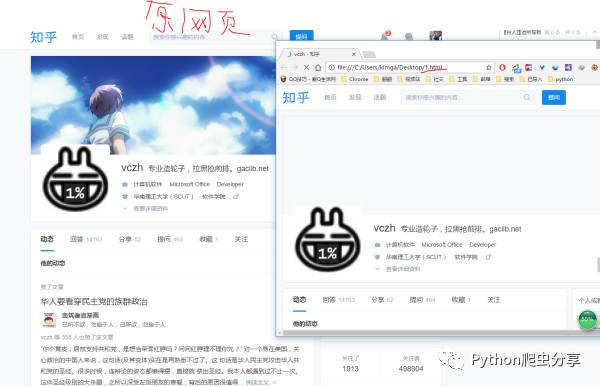This screenshot has height=387, width=600.
Task: Click the 知乎 logo in the front window
Action: pos(295,98)
